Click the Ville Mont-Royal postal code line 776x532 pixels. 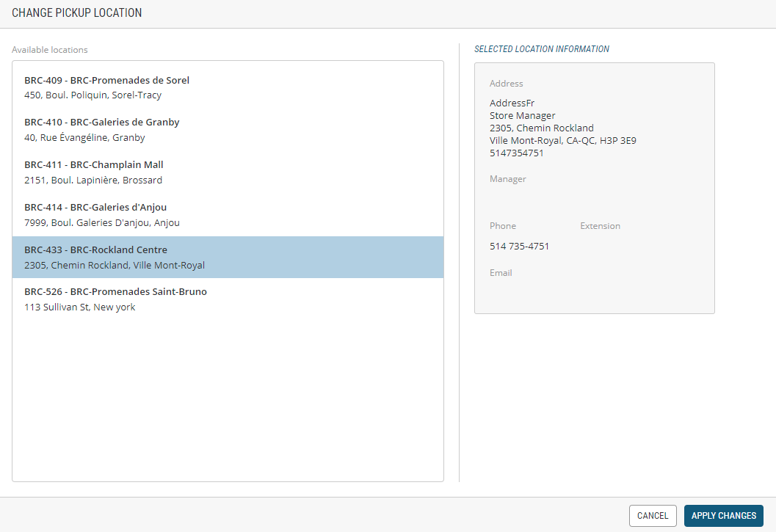point(562,141)
